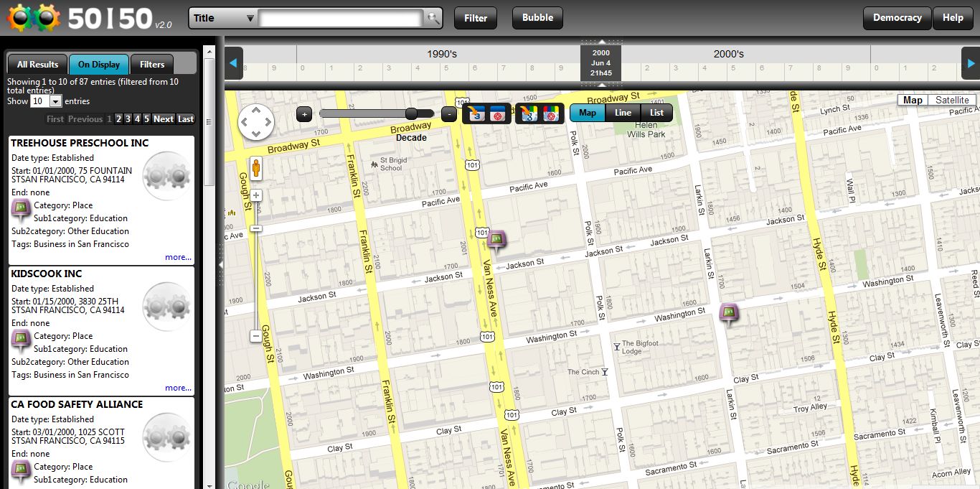
Task: Click the Last page link
Action: tap(186, 119)
